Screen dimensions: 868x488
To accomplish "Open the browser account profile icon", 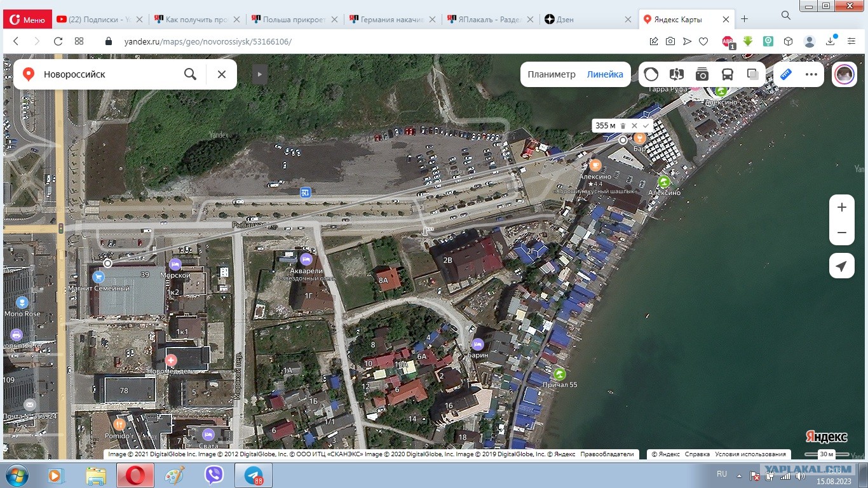I will click(x=810, y=41).
